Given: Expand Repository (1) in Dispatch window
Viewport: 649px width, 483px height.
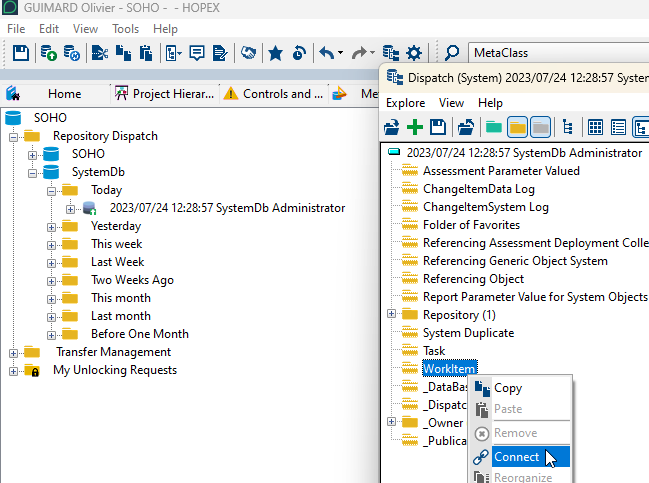Looking at the screenshot, I should pyautogui.click(x=391, y=314).
